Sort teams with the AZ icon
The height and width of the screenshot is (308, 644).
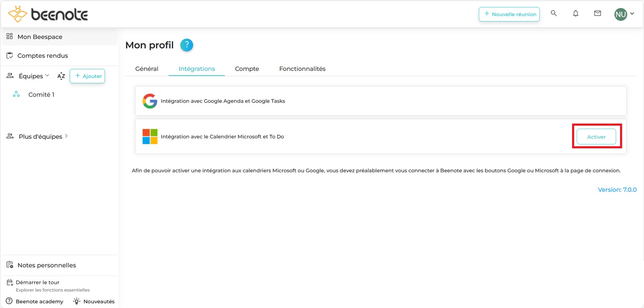[x=61, y=76]
